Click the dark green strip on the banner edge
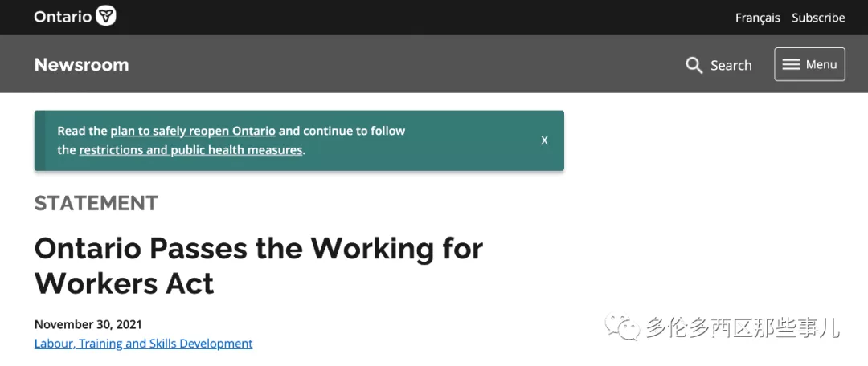The width and height of the screenshot is (868, 366). (40, 140)
